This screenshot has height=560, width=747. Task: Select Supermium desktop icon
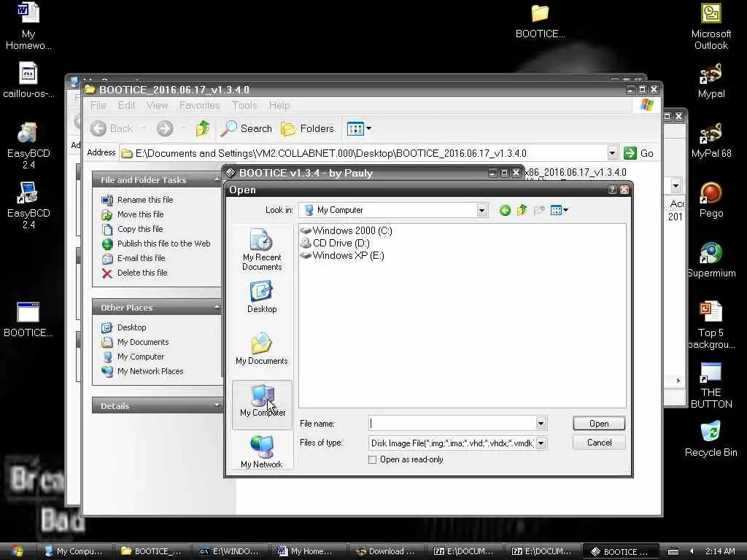711,260
